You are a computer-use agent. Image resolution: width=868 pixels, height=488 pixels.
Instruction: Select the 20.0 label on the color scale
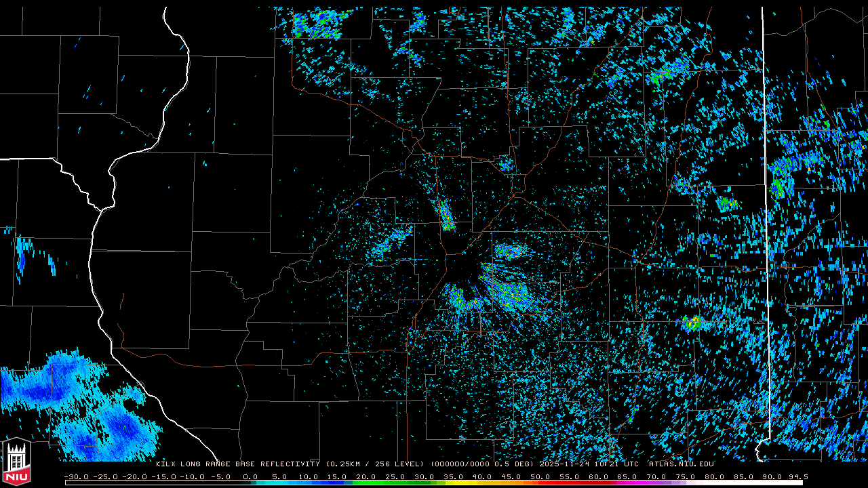point(366,477)
